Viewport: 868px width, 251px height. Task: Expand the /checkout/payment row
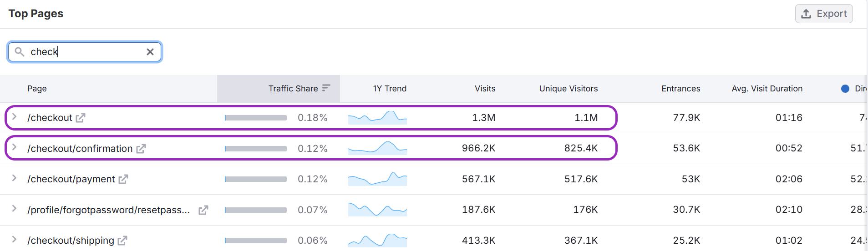(15, 178)
